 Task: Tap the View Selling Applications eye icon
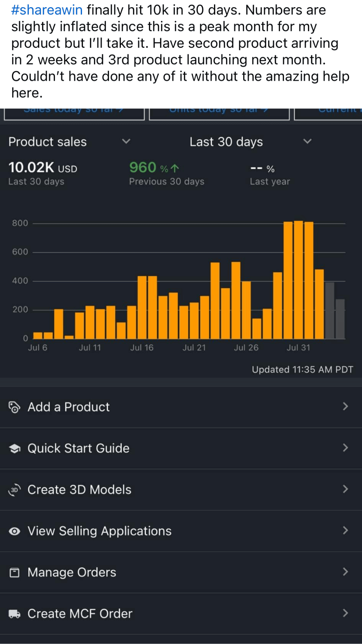14,531
